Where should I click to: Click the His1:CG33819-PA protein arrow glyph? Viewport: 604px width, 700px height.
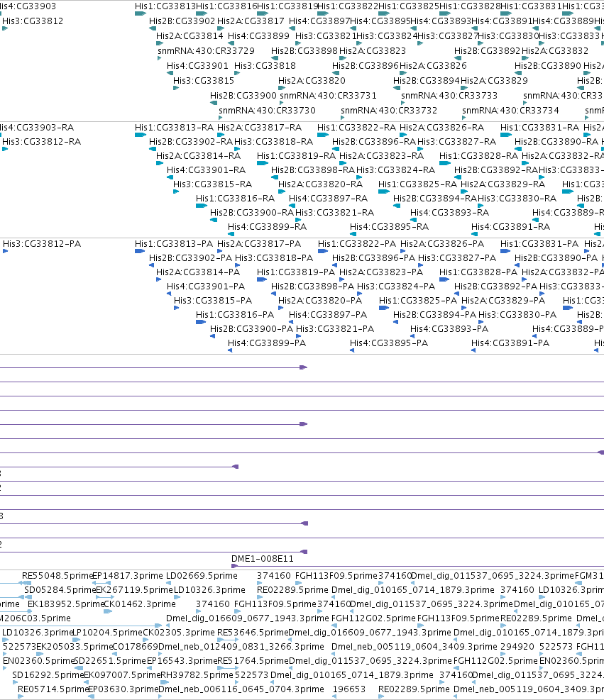[x=262, y=279]
